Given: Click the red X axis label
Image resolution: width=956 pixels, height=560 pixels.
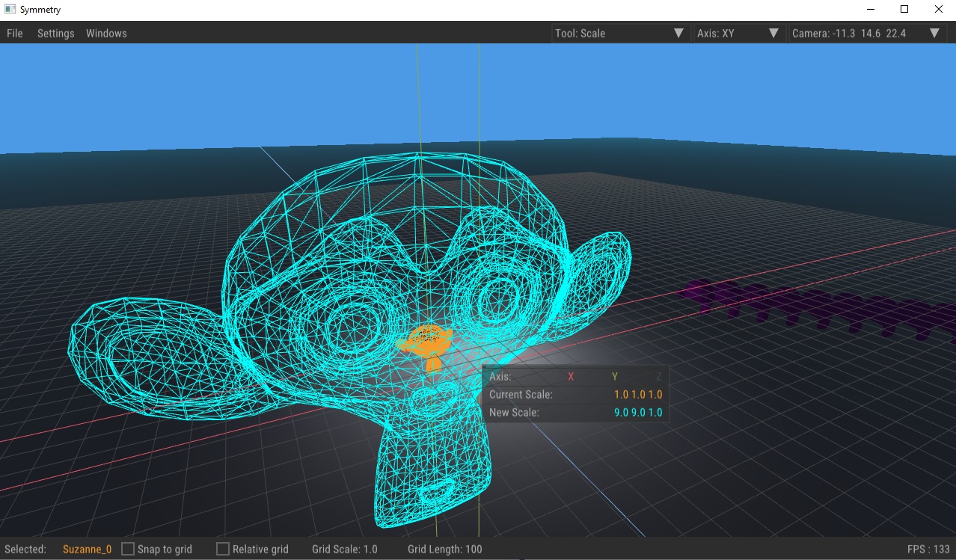Looking at the screenshot, I should 571,376.
